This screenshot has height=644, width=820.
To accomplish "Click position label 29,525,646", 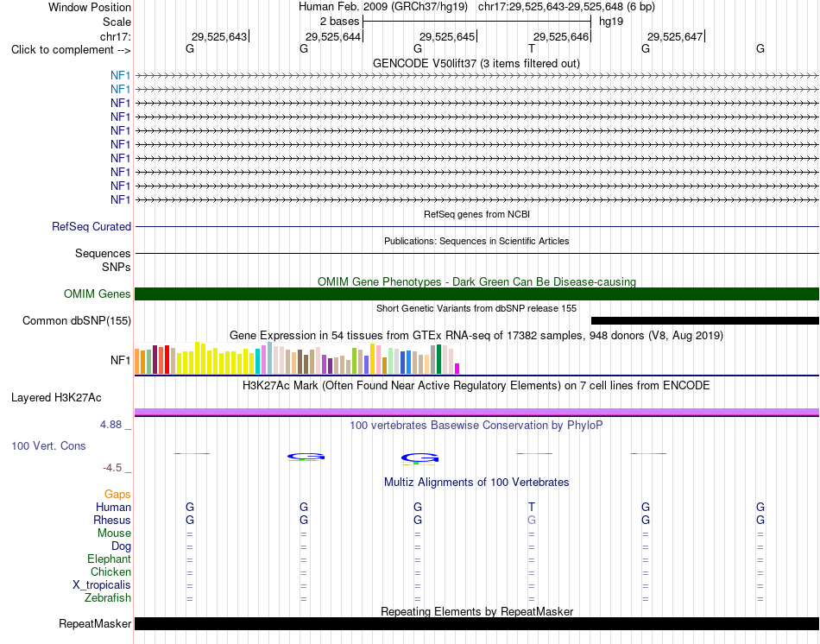I will [561, 36].
